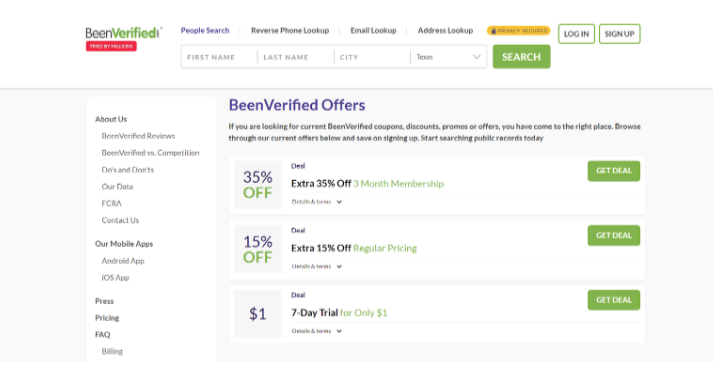Open Do's and Don'ts link
The height and width of the screenshot is (368, 713).
(x=128, y=170)
